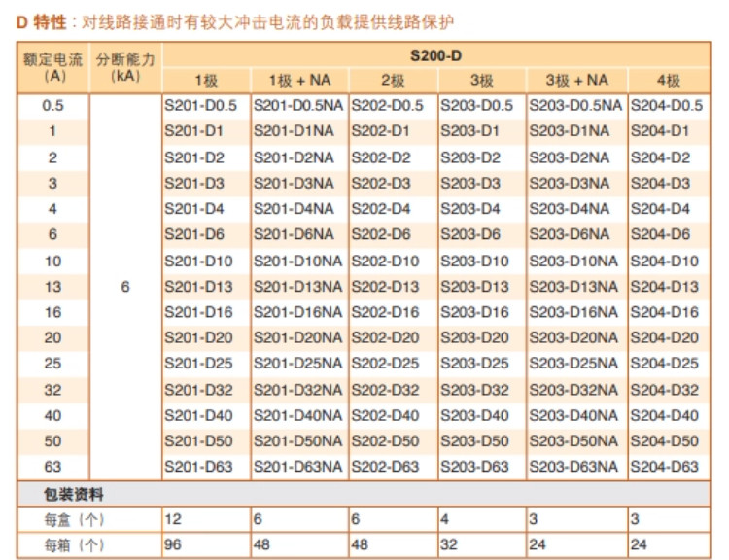Click model S204-D63
729x560 pixels.
[x=665, y=467]
